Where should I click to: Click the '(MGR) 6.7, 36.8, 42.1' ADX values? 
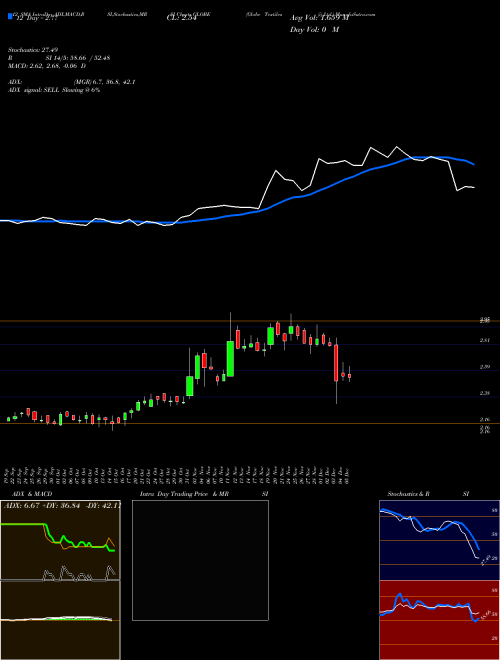pyautogui.click(x=104, y=82)
